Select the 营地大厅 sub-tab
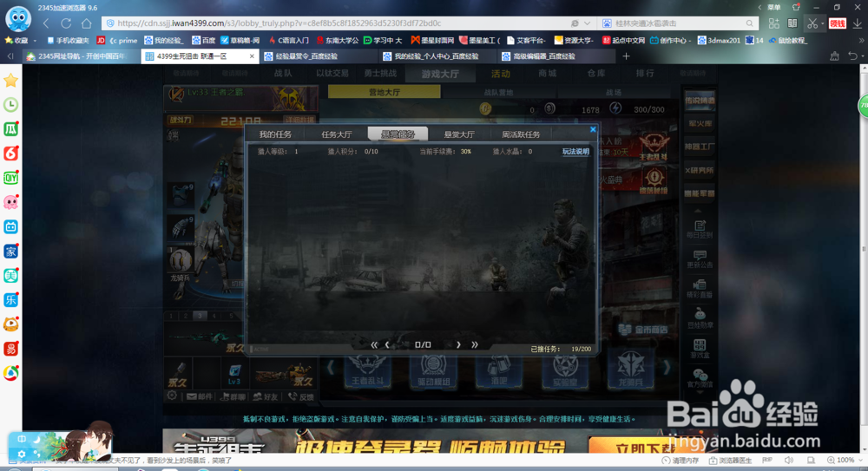The height and width of the screenshot is (471, 868). coord(385,93)
